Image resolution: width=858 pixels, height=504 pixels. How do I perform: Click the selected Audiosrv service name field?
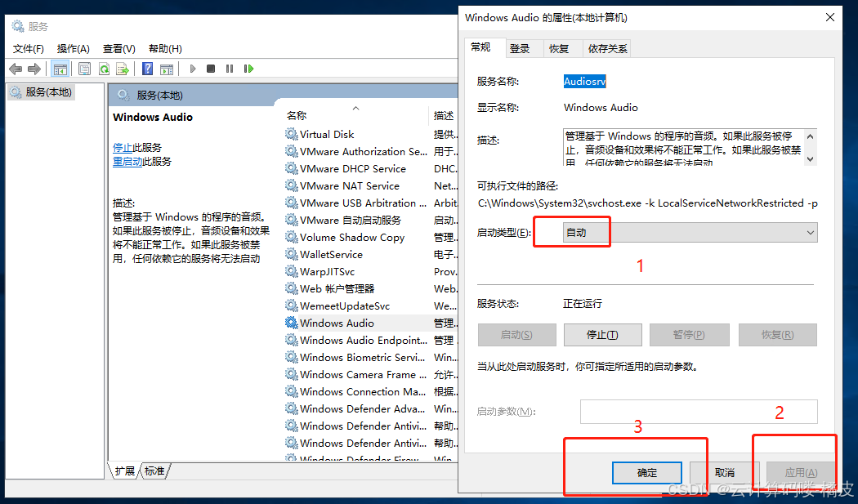pyautogui.click(x=584, y=82)
